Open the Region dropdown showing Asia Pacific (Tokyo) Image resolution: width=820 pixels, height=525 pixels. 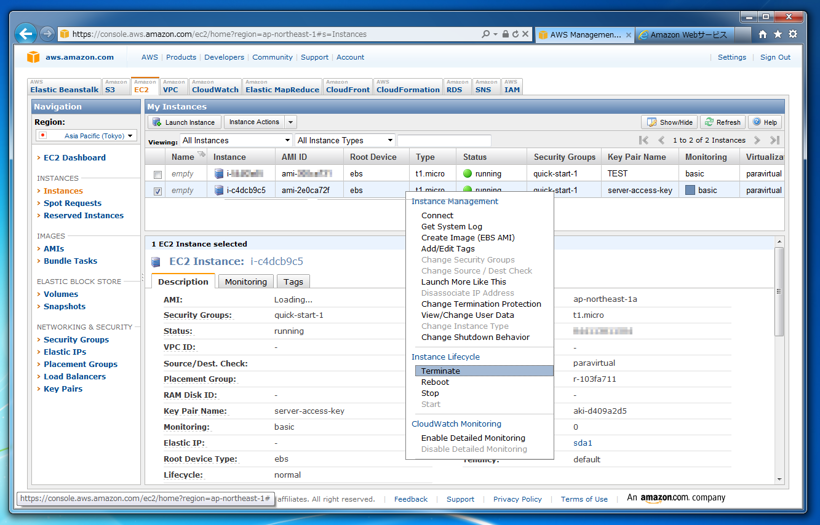[86, 135]
